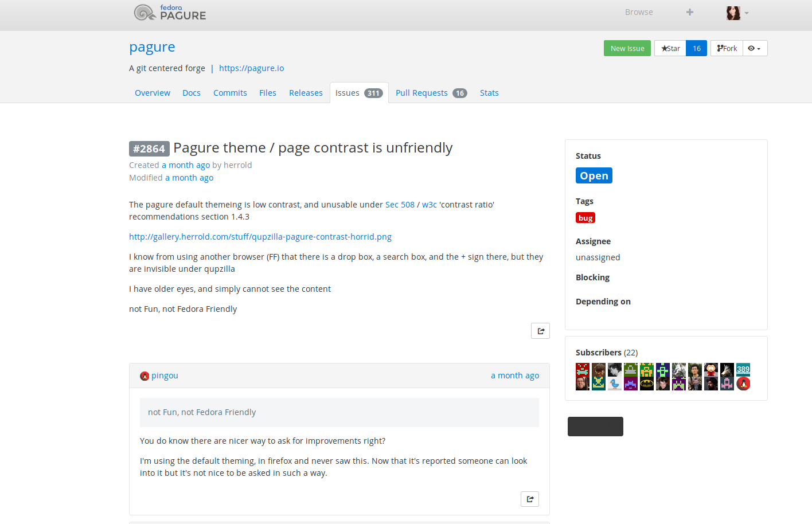
Task: View the Stats tab
Action: click(x=489, y=93)
